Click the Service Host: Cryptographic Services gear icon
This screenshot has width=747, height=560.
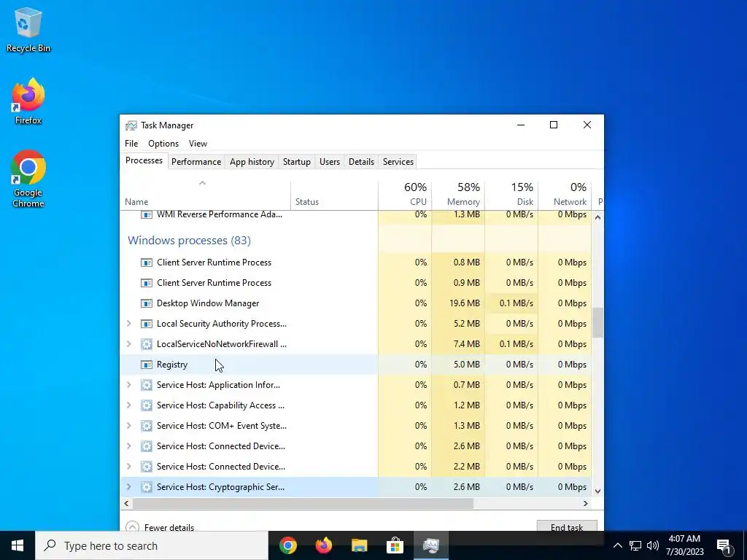pyautogui.click(x=146, y=487)
